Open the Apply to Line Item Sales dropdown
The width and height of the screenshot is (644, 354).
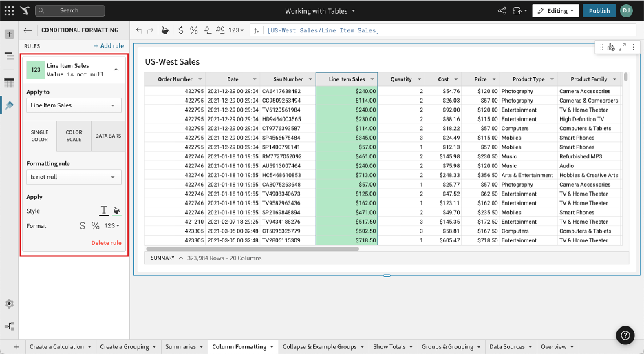point(74,105)
